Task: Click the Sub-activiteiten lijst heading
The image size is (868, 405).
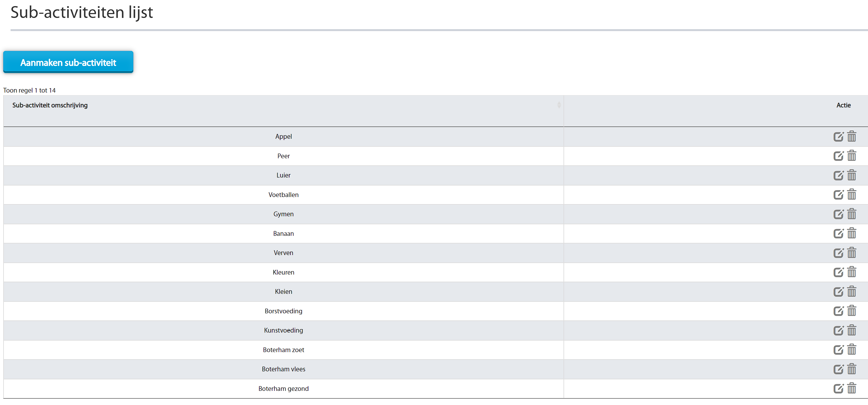Action: 81,12
